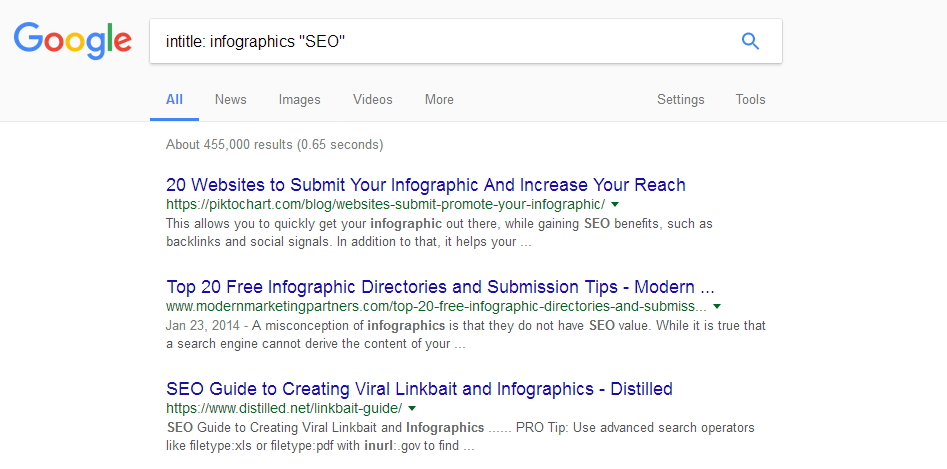This screenshot has width=947, height=469.
Task: Open the More menu
Action: point(439,100)
